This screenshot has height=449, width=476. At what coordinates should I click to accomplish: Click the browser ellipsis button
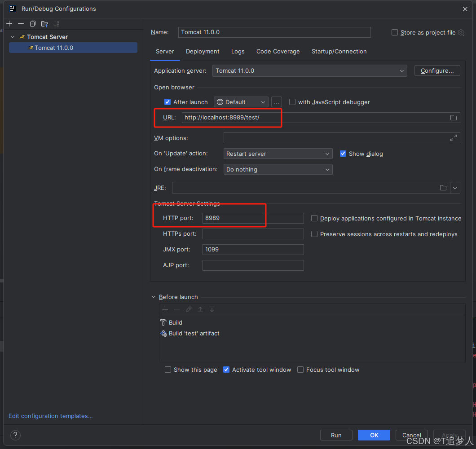[x=276, y=102]
